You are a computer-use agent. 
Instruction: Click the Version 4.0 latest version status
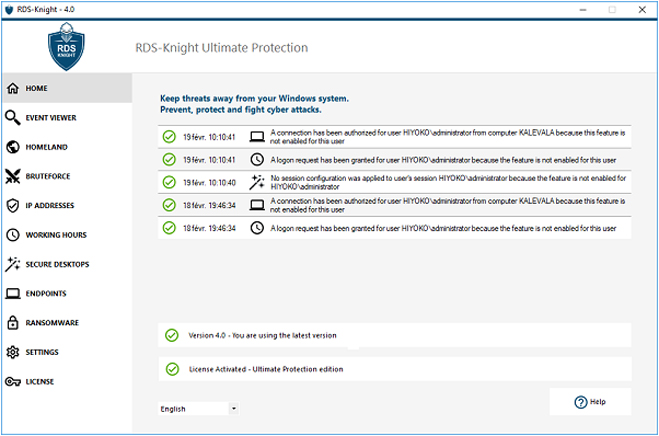tap(395, 335)
